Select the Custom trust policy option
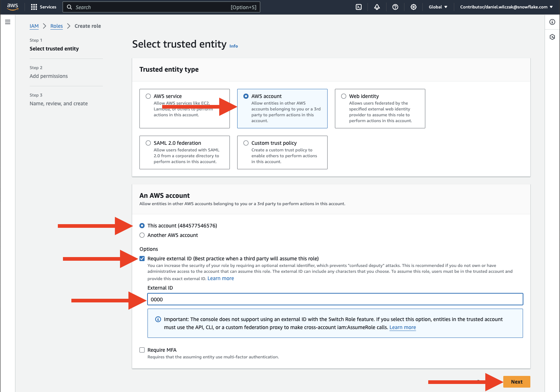This screenshot has height=392, width=560. [x=246, y=143]
